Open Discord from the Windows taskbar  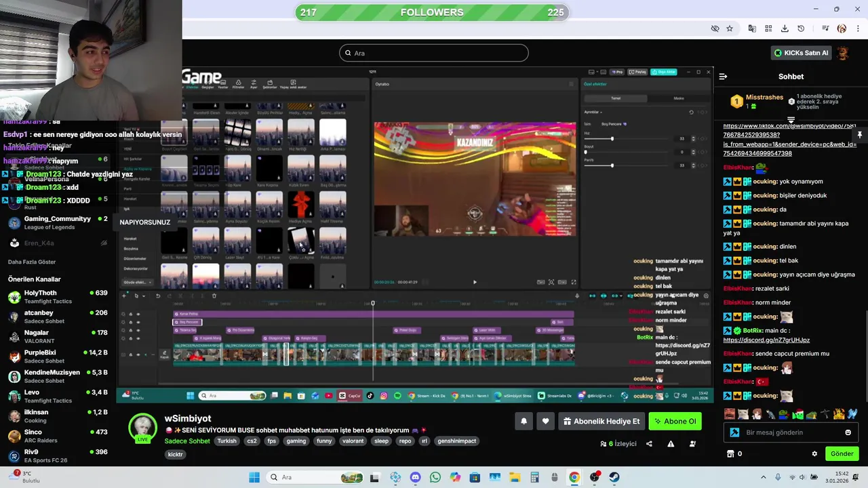coord(415,477)
